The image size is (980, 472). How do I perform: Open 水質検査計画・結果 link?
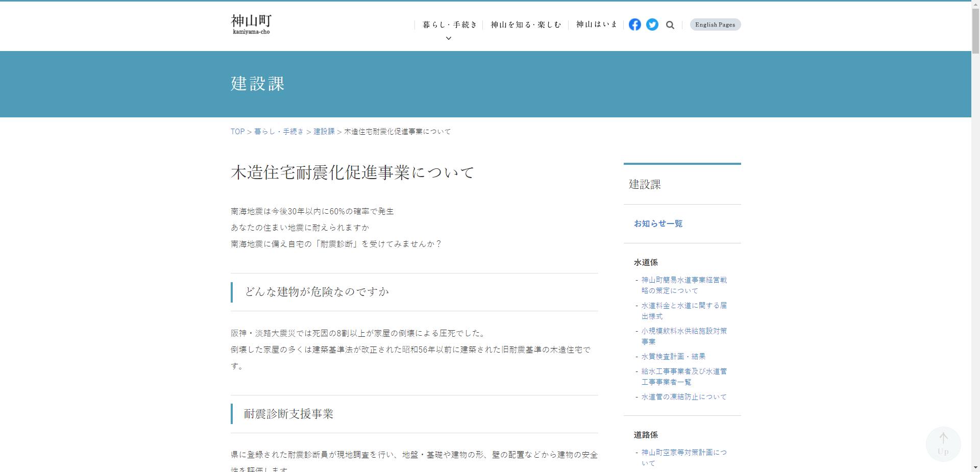pyautogui.click(x=673, y=356)
